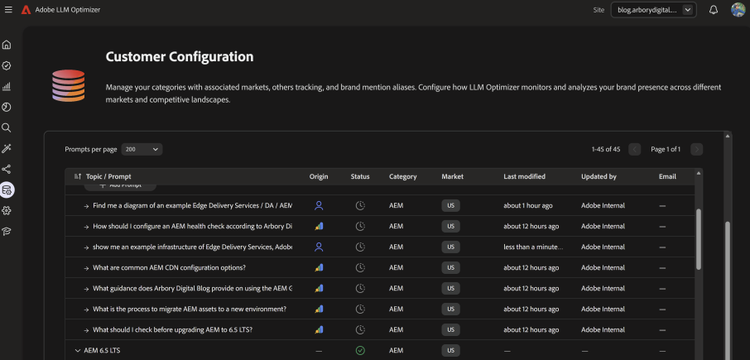The width and height of the screenshot is (750, 360).
Task: Open the Customer Configuration database sidebar icon
Action: tap(7, 190)
